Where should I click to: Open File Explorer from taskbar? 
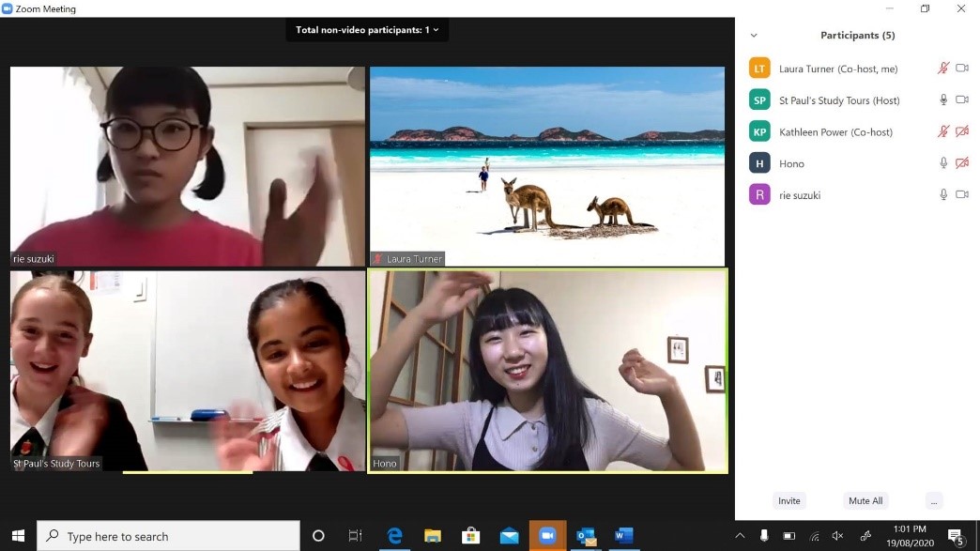point(433,536)
